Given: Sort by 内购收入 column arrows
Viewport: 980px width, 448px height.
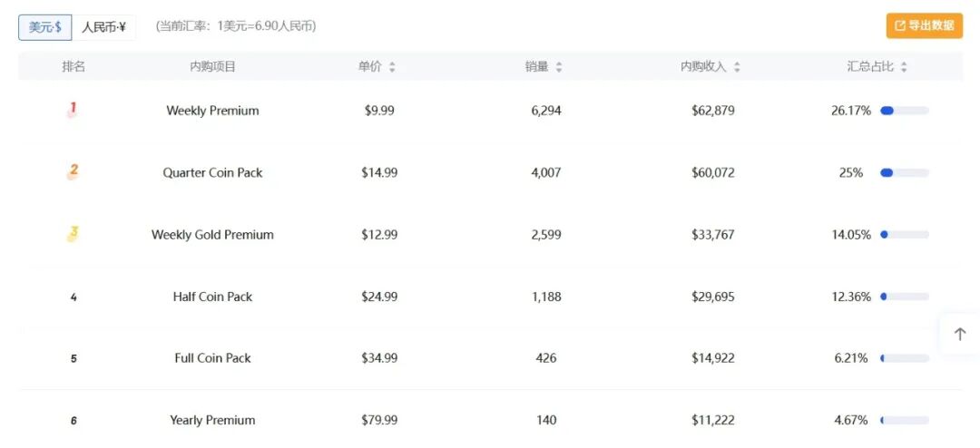Looking at the screenshot, I should click(x=737, y=67).
